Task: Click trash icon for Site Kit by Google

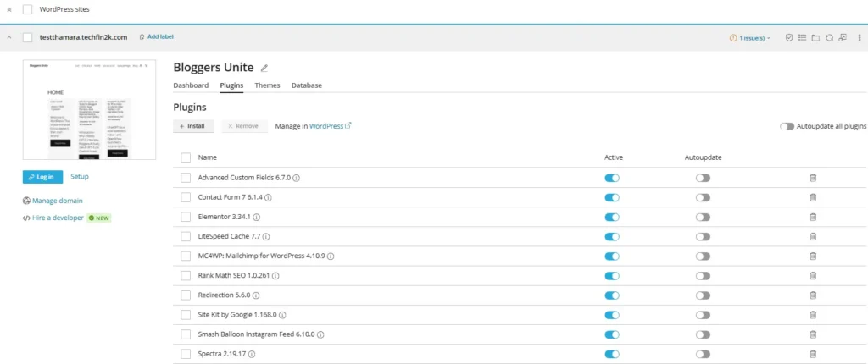Action: coord(813,315)
